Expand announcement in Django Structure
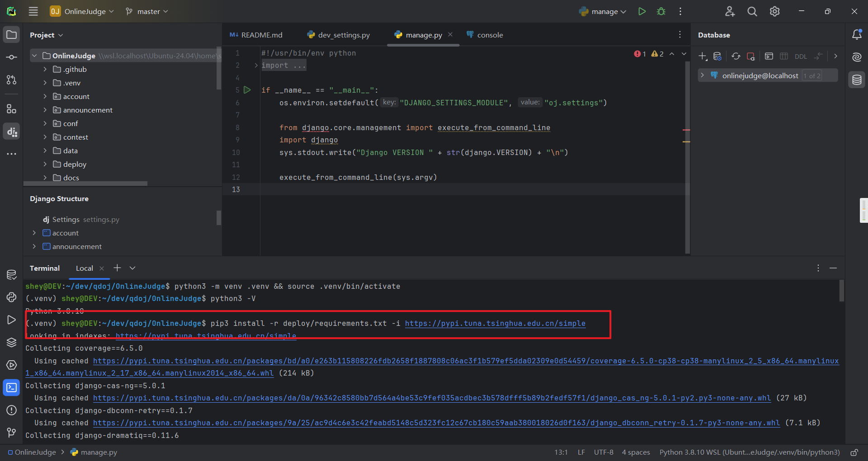 tap(34, 246)
